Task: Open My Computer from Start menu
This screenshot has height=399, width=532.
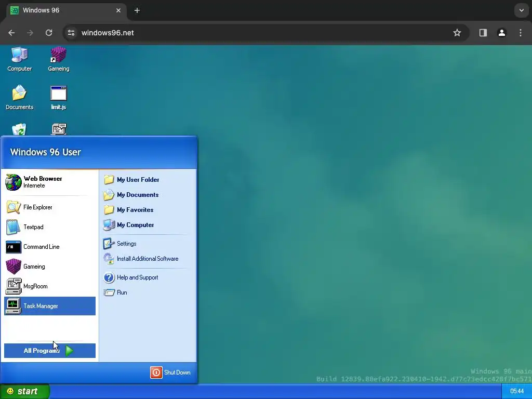Action: click(148, 225)
